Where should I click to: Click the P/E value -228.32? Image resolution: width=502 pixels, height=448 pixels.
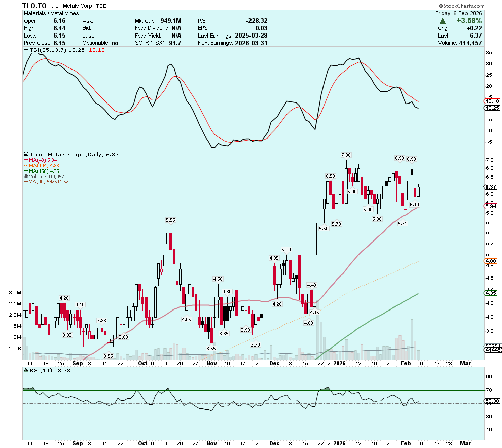click(x=257, y=21)
